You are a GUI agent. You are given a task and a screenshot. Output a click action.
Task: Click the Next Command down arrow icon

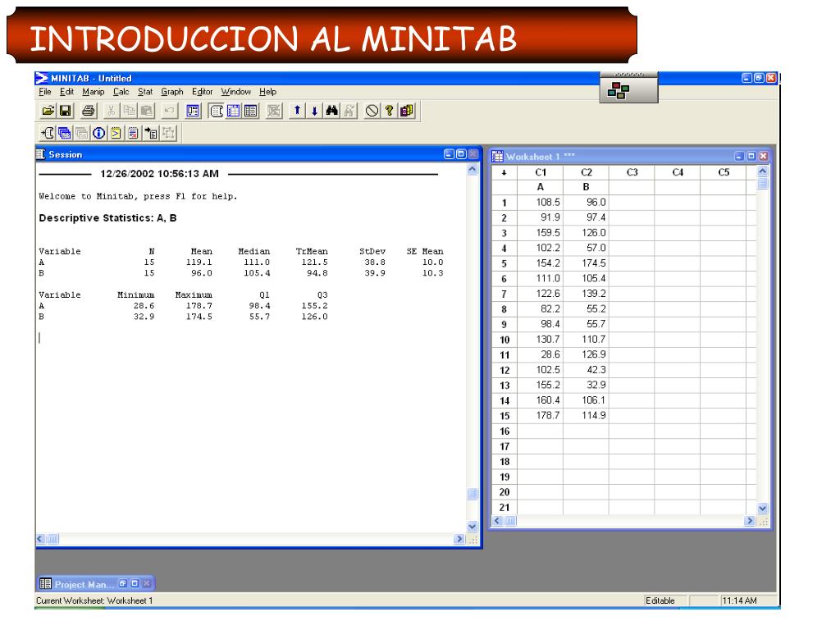[x=314, y=111]
